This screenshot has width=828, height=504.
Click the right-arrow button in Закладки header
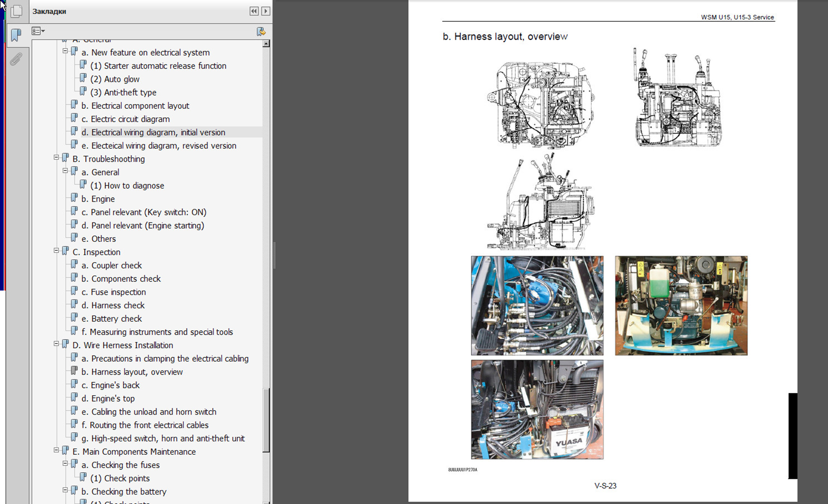tap(266, 11)
